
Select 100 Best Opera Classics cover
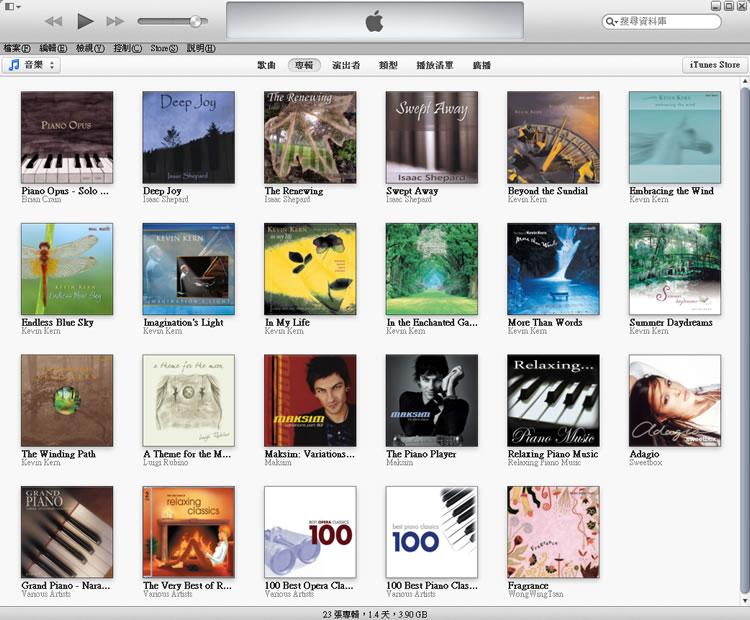(310, 532)
